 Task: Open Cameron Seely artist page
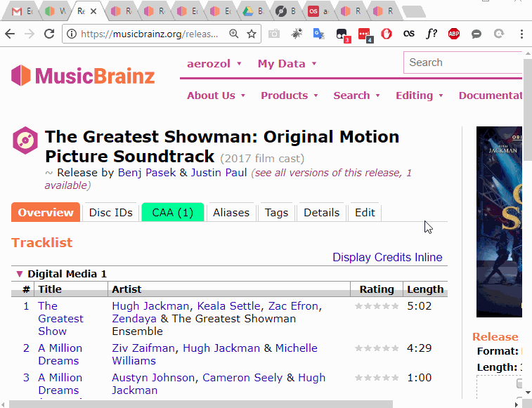[x=242, y=378]
